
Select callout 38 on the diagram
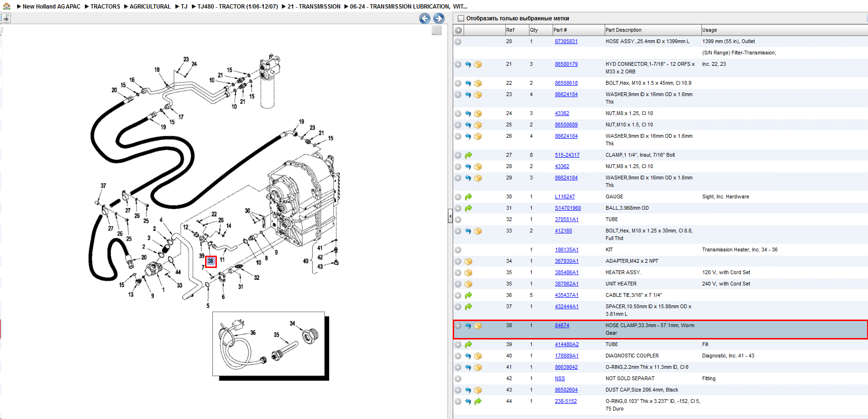point(211,261)
